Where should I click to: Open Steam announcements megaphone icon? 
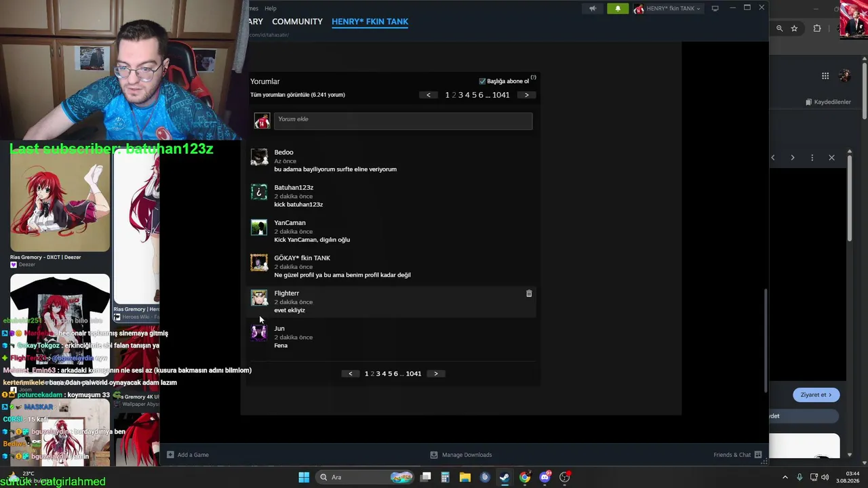coord(593,9)
